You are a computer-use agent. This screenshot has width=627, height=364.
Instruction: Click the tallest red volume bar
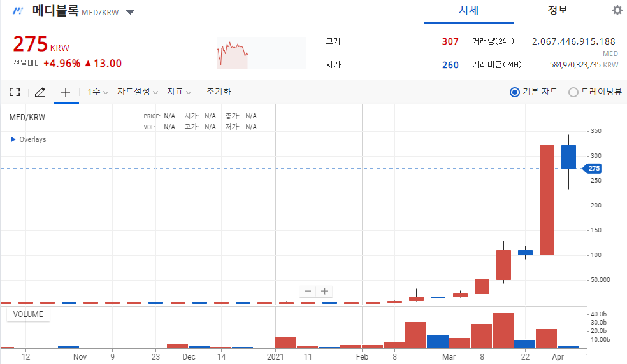pos(503,331)
